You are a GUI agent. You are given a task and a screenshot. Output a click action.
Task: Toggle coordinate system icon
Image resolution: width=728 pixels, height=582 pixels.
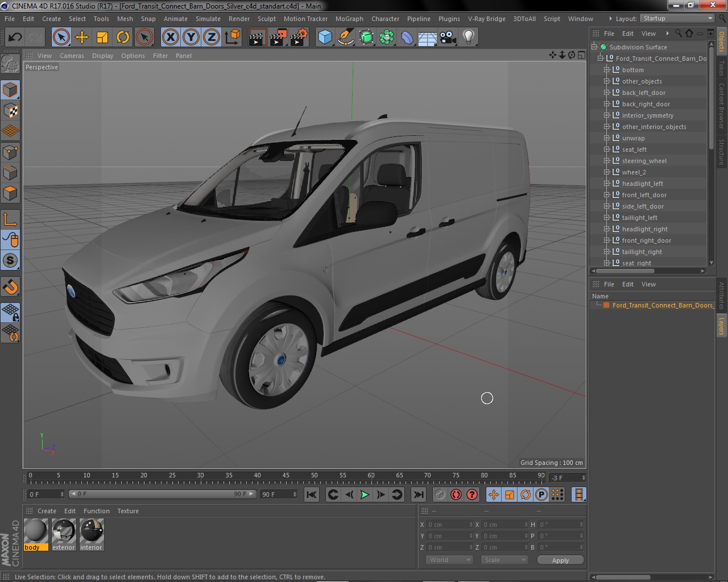point(233,38)
